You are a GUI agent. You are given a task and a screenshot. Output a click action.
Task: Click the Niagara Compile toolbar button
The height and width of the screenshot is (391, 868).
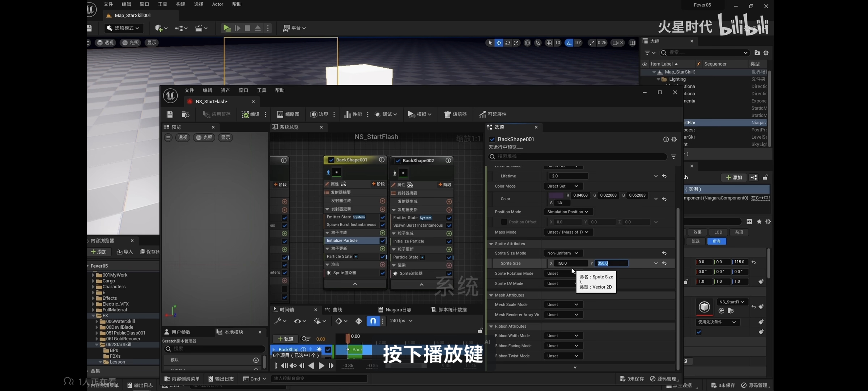[250, 114]
